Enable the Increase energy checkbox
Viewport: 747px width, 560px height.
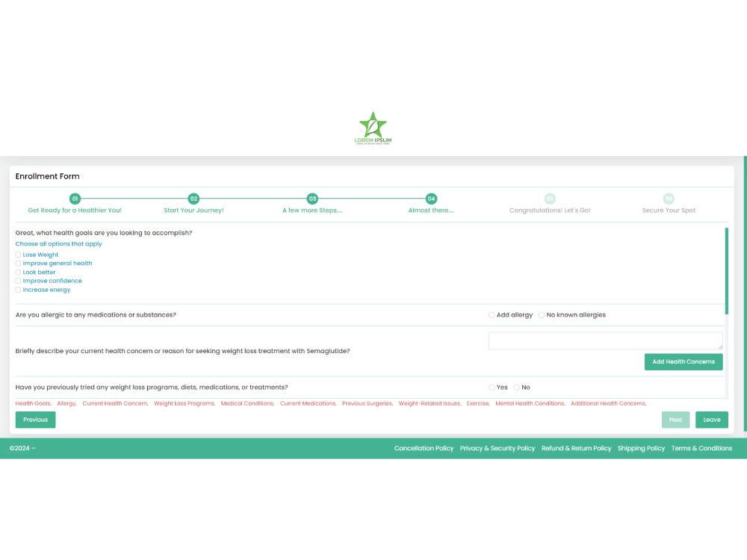[18, 290]
